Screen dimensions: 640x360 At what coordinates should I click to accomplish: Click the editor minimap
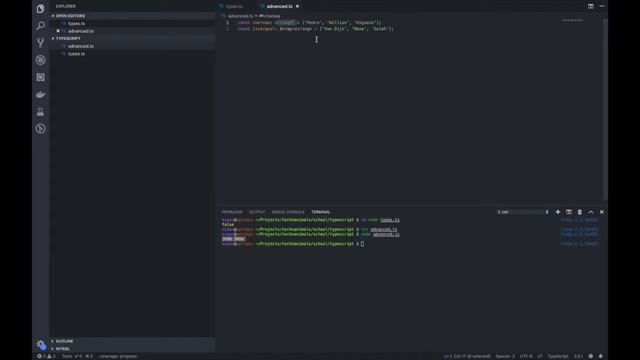click(572, 20)
